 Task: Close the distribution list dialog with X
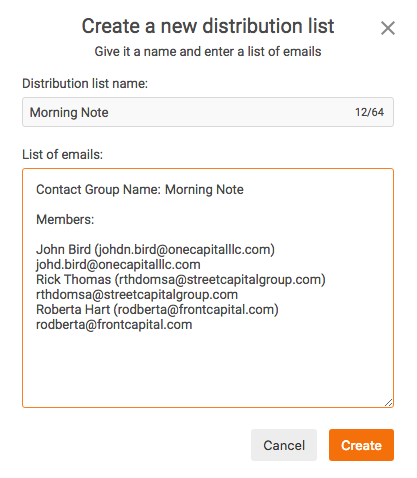[388, 28]
